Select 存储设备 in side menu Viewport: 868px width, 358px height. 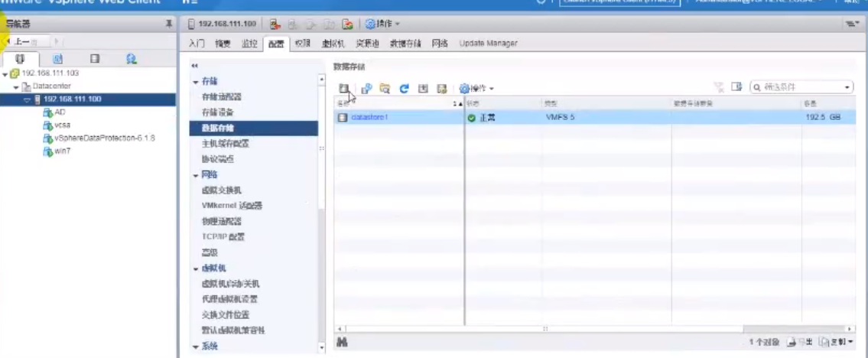[217, 112]
